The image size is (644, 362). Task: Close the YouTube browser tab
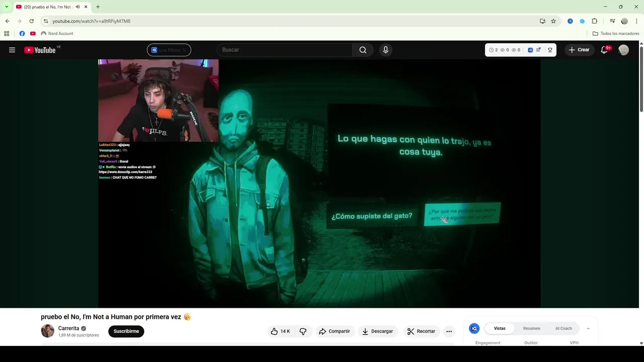click(86, 7)
